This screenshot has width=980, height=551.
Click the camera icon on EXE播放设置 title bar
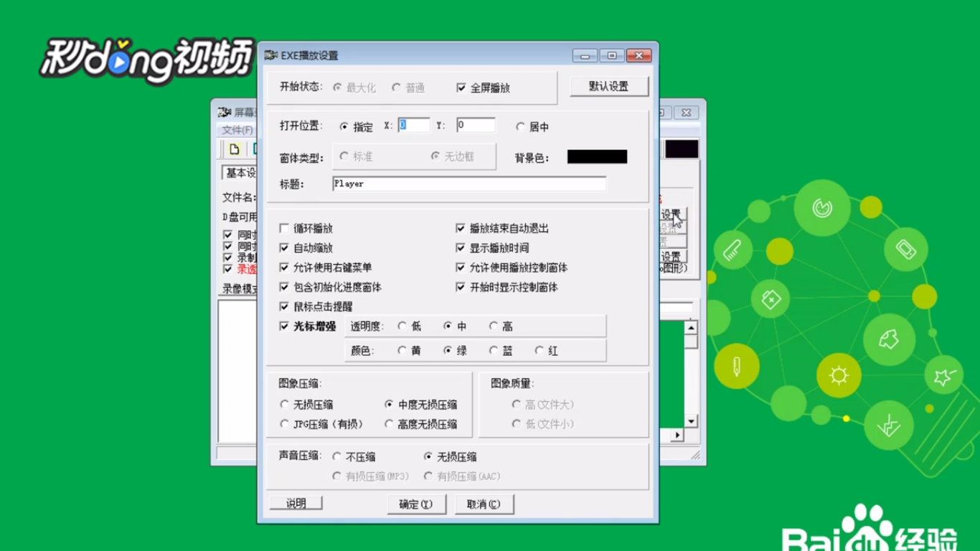point(271,55)
